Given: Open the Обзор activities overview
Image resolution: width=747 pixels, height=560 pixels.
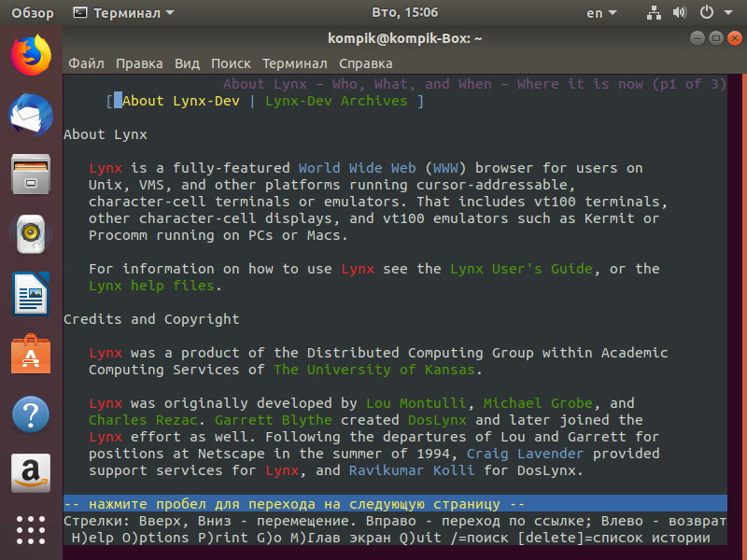Looking at the screenshot, I should click(33, 13).
